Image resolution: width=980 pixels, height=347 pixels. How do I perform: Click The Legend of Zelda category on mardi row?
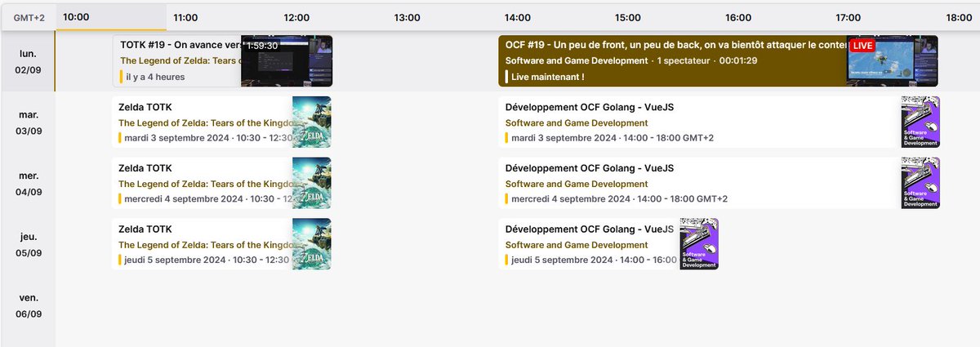coord(206,122)
